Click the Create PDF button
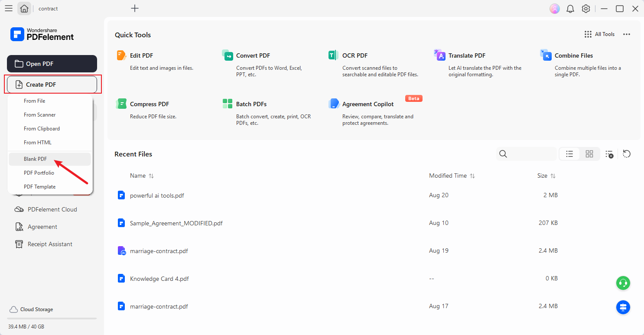Image resolution: width=644 pixels, height=335 pixels. click(x=52, y=85)
